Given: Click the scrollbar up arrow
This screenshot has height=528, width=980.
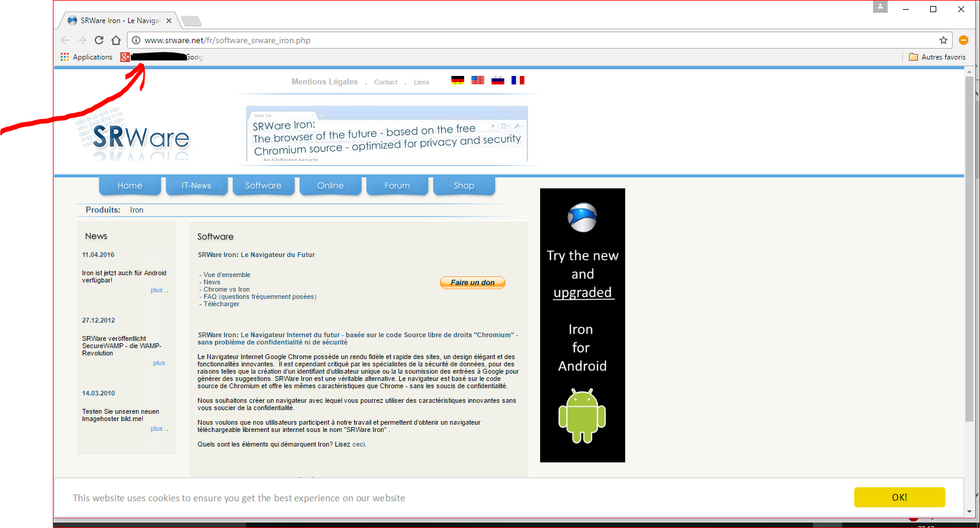Looking at the screenshot, I should click(969, 71).
